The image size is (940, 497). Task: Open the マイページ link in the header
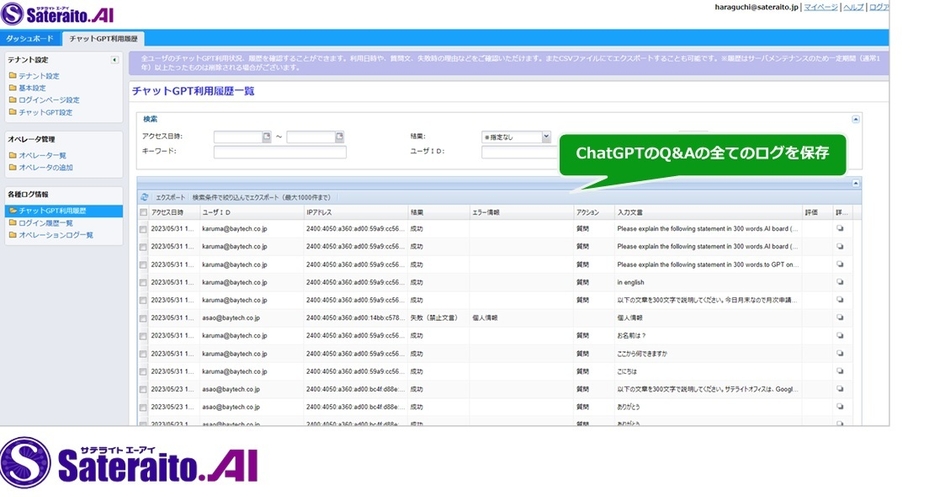(x=821, y=7)
